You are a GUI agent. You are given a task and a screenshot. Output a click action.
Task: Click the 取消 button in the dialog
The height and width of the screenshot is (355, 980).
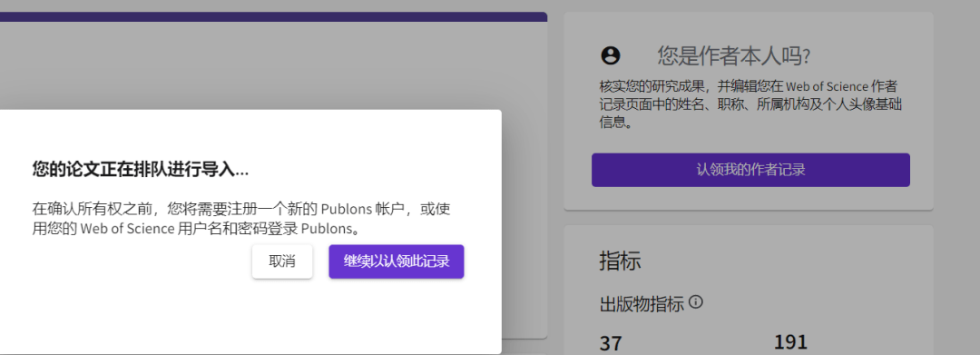282,261
